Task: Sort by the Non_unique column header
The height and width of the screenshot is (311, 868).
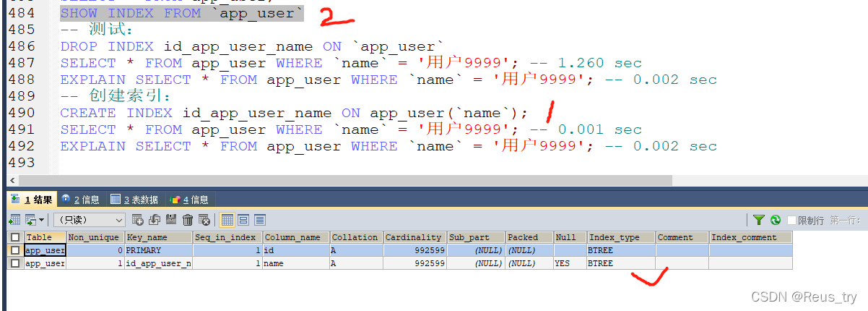Action: [x=95, y=237]
